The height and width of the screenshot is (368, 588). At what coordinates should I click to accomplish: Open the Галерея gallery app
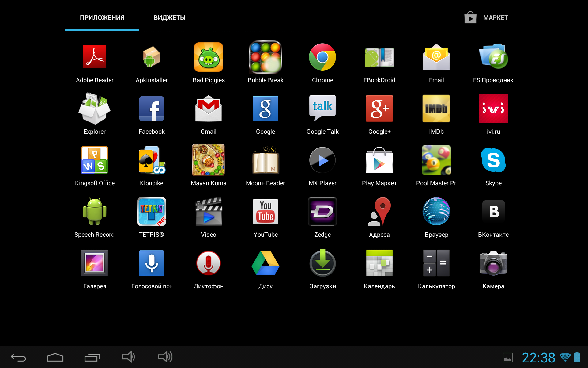pos(95,263)
